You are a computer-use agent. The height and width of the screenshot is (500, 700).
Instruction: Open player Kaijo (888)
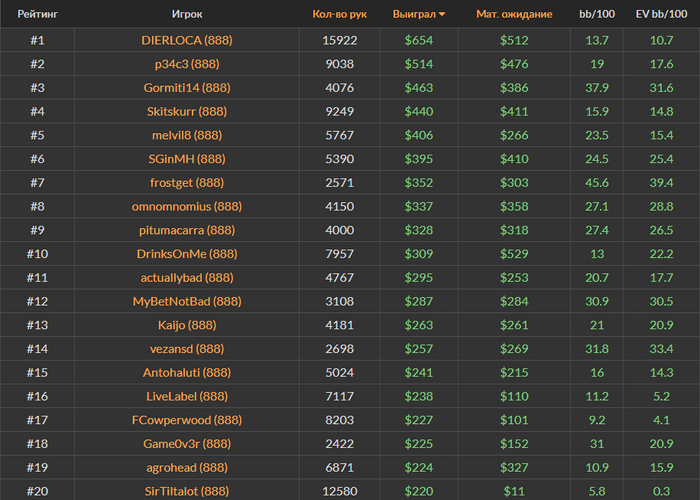[x=187, y=325]
